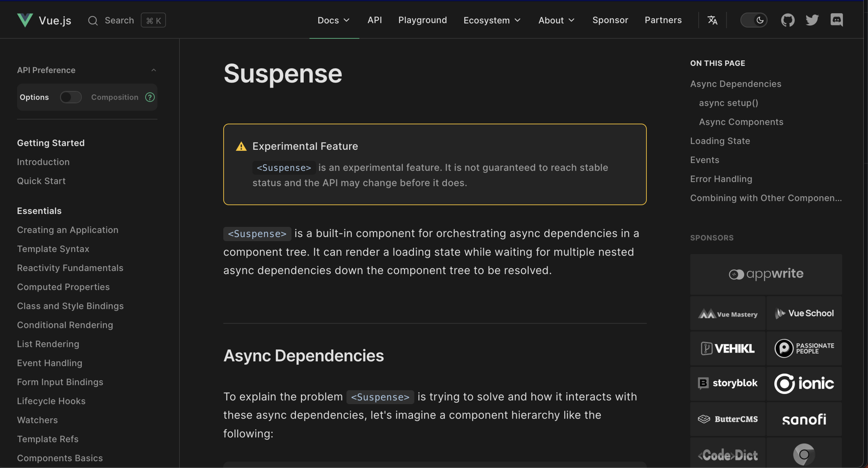
Task: Open the Sponsor nav item
Action: 610,20
